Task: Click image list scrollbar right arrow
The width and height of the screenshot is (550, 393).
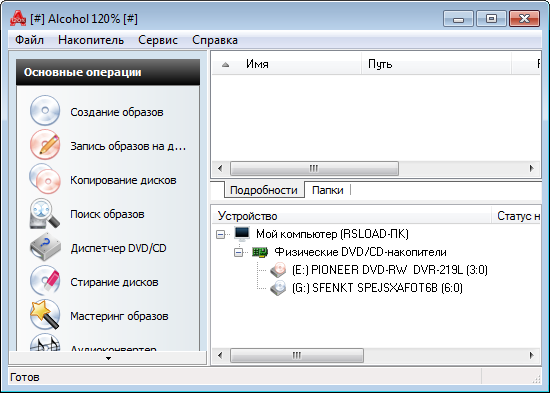Action: (x=532, y=168)
